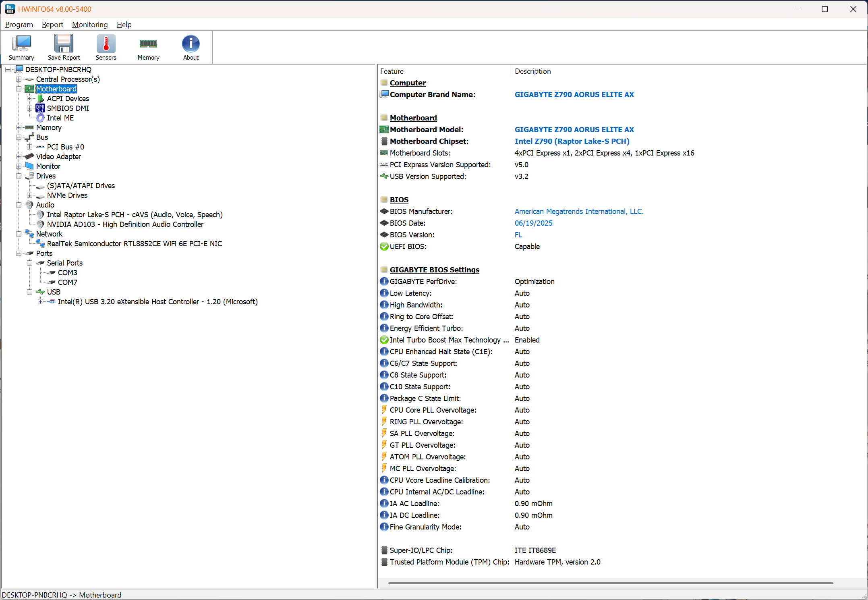Open the Monitoring menu
This screenshot has height=600, width=868.
click(90, 25)
